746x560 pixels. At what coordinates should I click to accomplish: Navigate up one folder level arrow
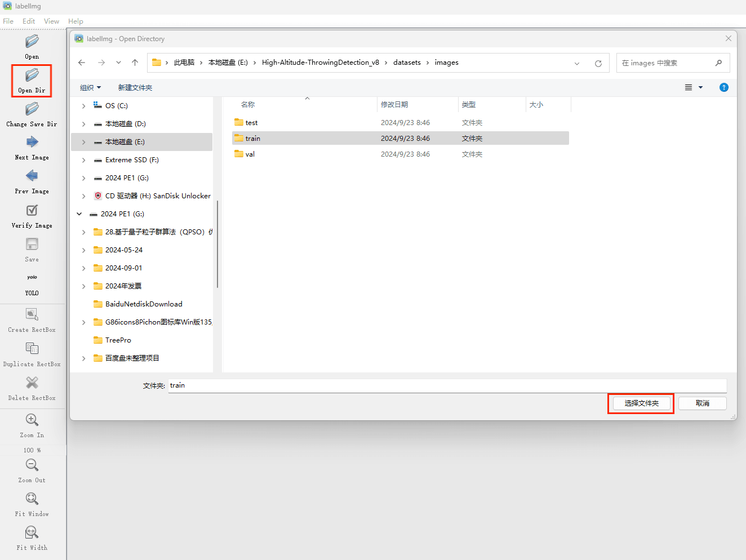pos(135,63)
